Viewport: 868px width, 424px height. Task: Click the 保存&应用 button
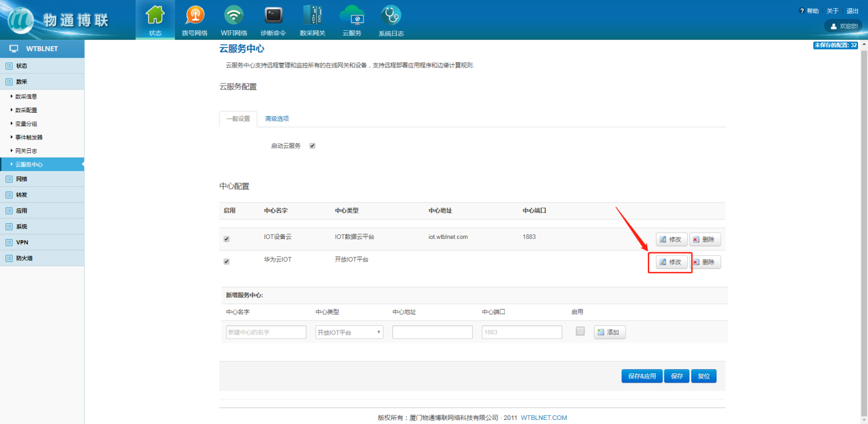642,376
